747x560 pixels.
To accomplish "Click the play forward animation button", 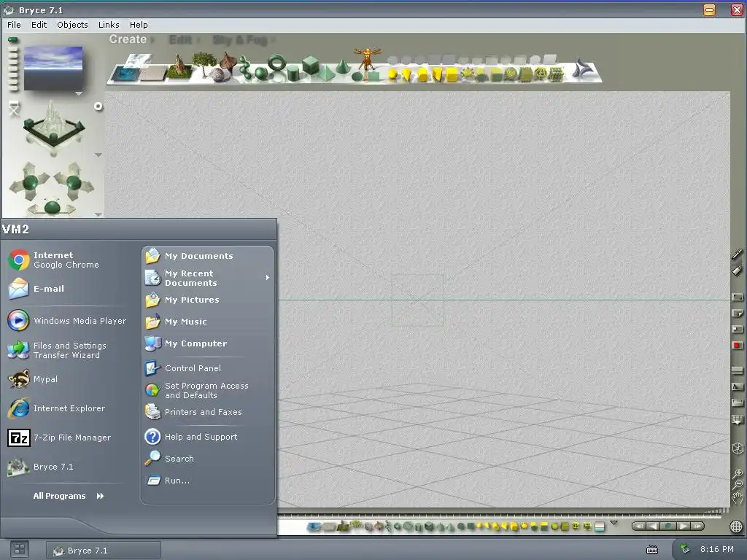I will coord(684,526).
